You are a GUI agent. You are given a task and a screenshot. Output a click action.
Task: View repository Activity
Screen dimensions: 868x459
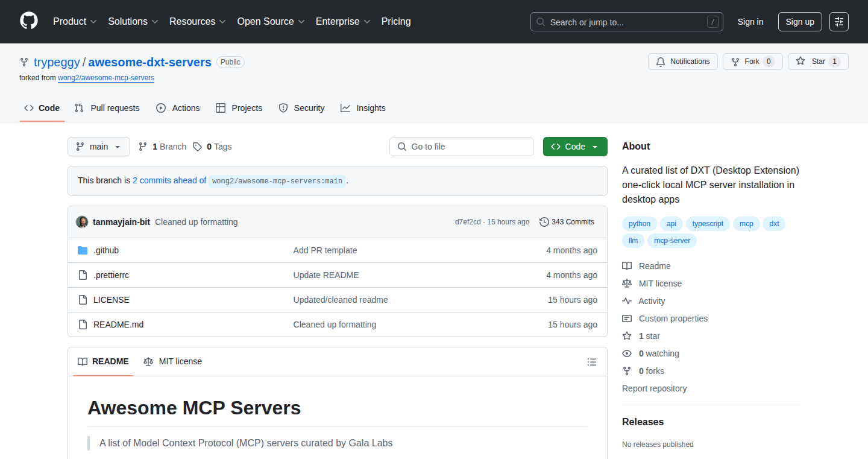(644, 301)
